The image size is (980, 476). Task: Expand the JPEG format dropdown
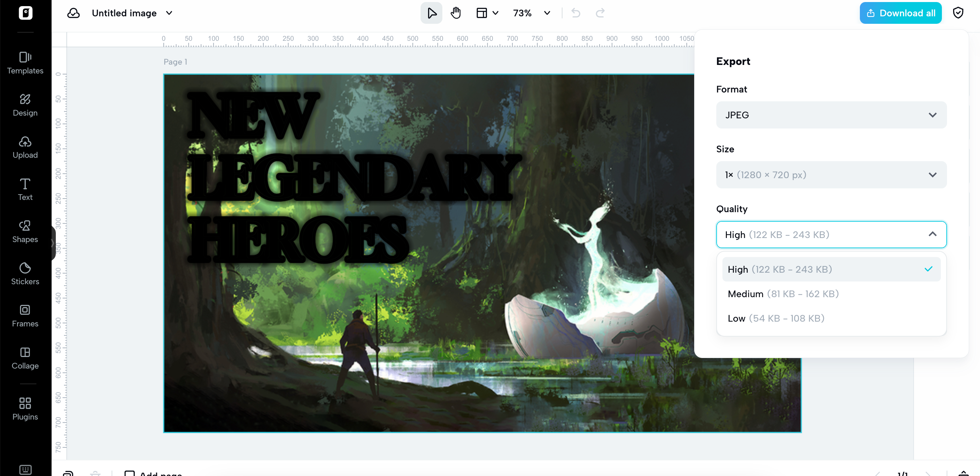coord(831,115)
